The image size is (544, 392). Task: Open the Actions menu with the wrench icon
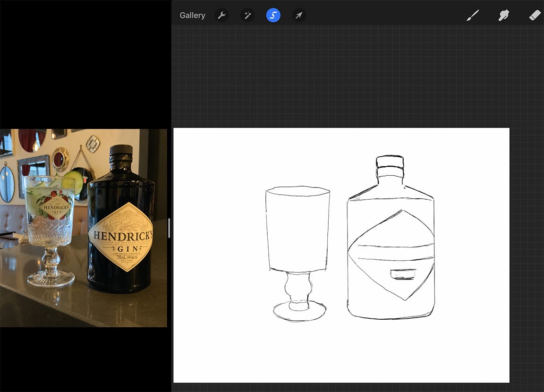(x=221, y=15)
